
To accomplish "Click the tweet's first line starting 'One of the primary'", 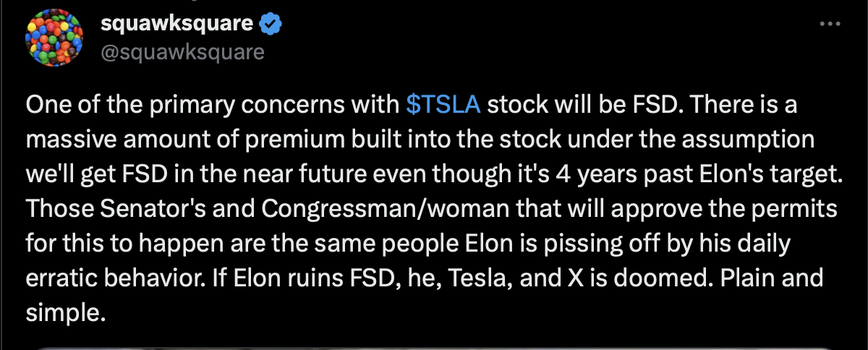I will [x=411, y=104].
